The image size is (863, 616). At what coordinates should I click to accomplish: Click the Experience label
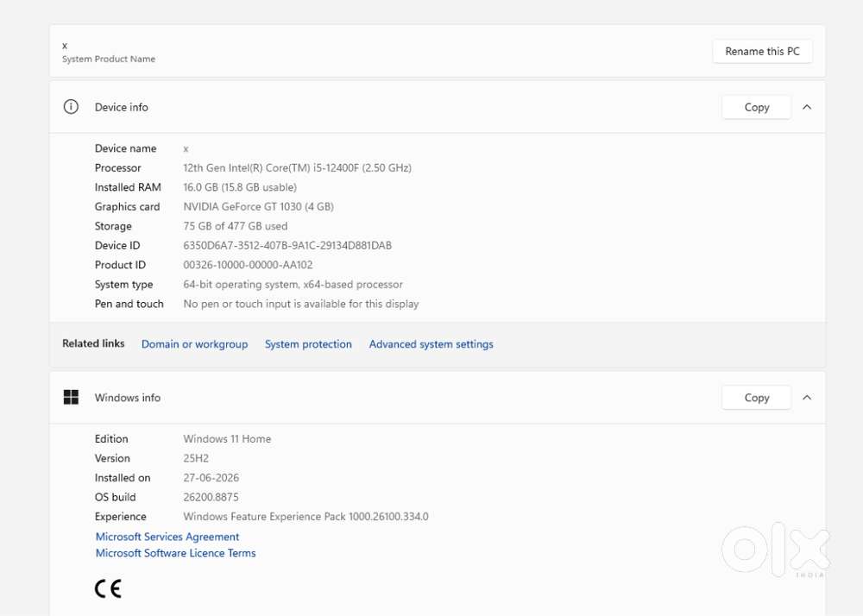[x=121, y=517]
